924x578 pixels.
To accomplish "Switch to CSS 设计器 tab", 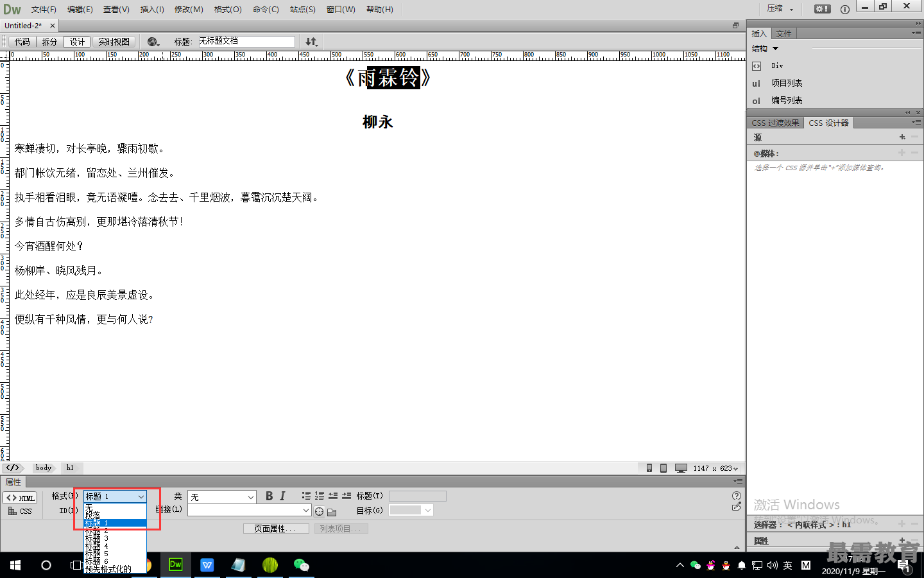I will tap(828, 123).
